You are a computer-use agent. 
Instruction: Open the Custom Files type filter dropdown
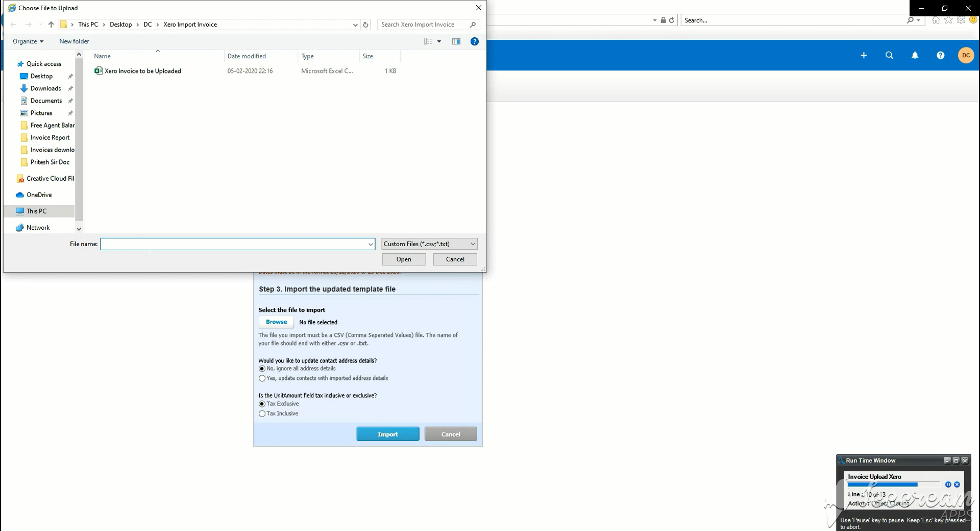429,244
